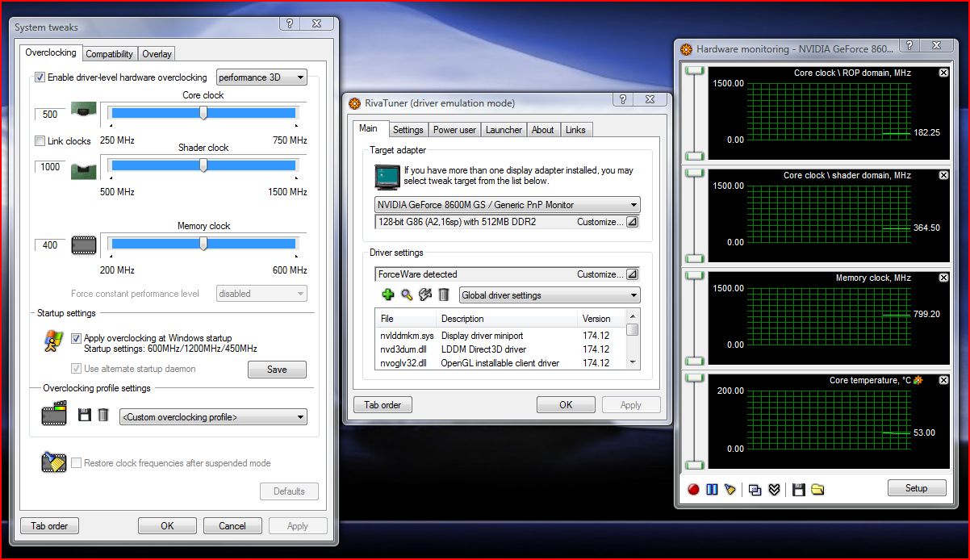970x560 pixels.
Task: Toggle Enable driver-level hardware overclocking checkbox
Action: tap(40, 77)
